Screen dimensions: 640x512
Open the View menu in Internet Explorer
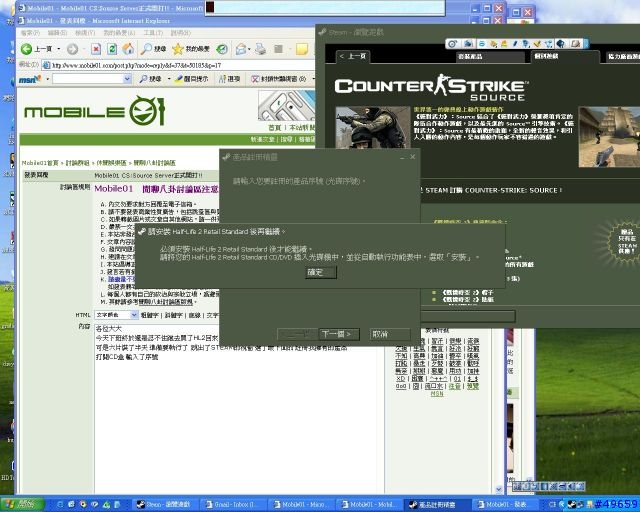pos(84,33)
